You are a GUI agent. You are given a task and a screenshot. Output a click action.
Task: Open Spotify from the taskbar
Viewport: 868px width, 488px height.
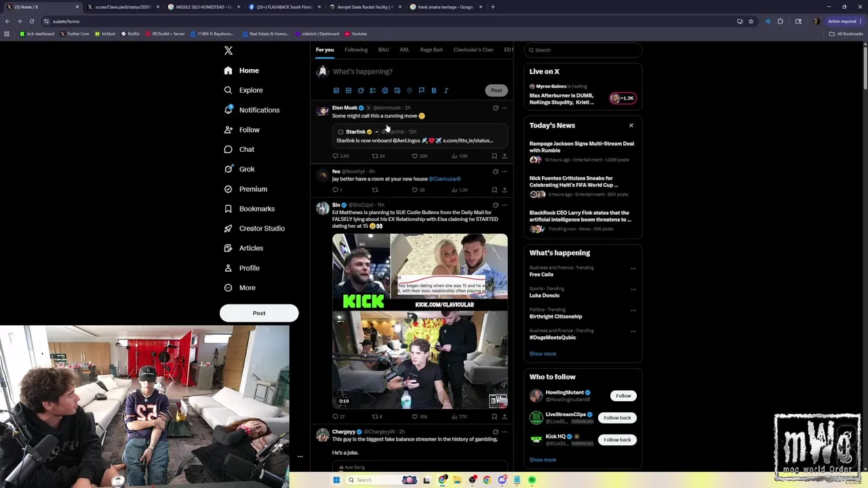click(532, 480)
